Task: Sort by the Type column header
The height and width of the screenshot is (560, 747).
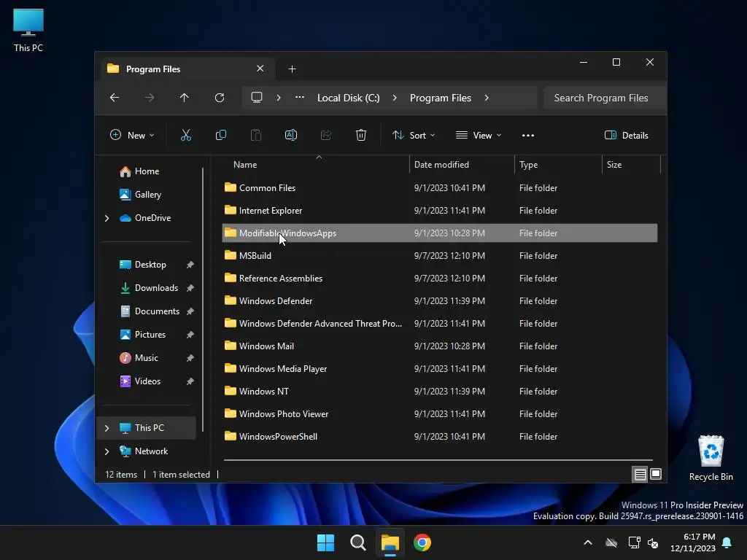Action: pos(558,165)
